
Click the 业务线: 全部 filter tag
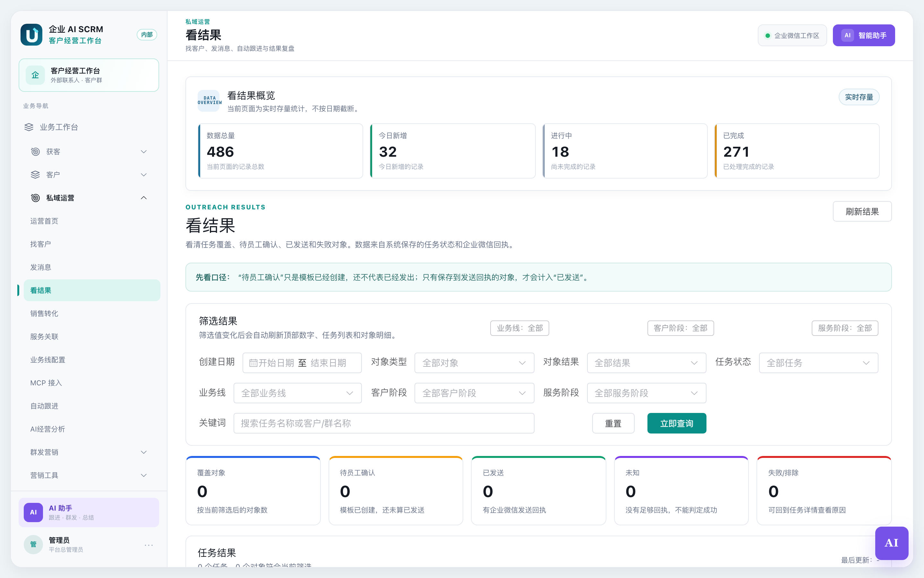tap(520, 328)
